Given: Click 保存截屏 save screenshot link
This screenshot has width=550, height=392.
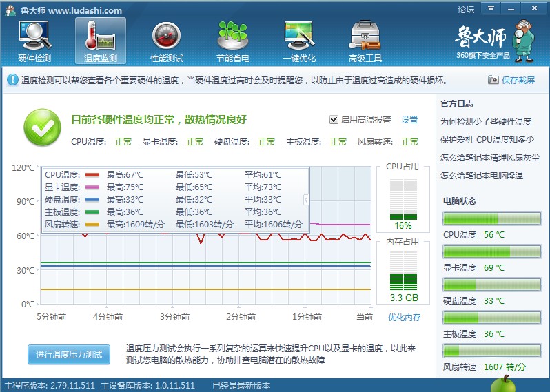Looking at the screenshot, I should click(518, 81).
